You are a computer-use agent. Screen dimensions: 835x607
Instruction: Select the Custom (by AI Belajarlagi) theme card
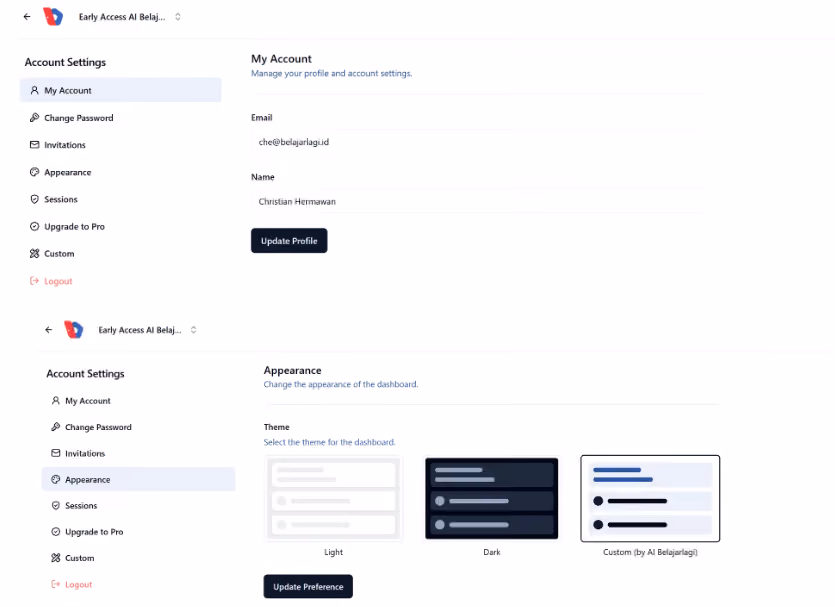650,498
